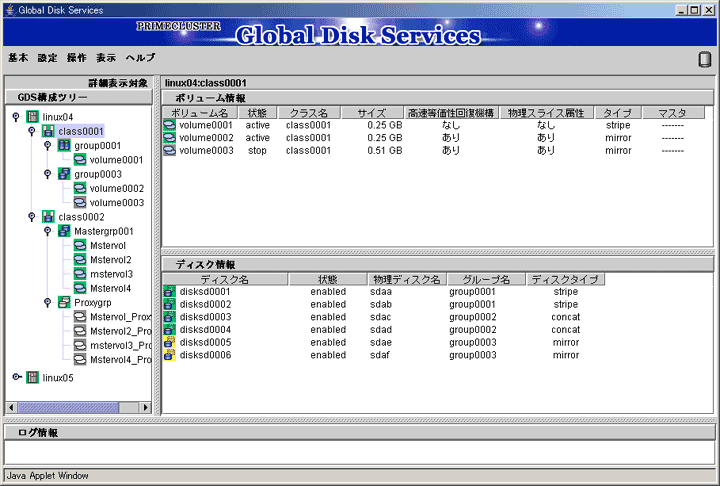Viewport: 720px width, 486px height.
Task: Click the タイプ column header
Action: pyautogui.click(x=618, y=113)
